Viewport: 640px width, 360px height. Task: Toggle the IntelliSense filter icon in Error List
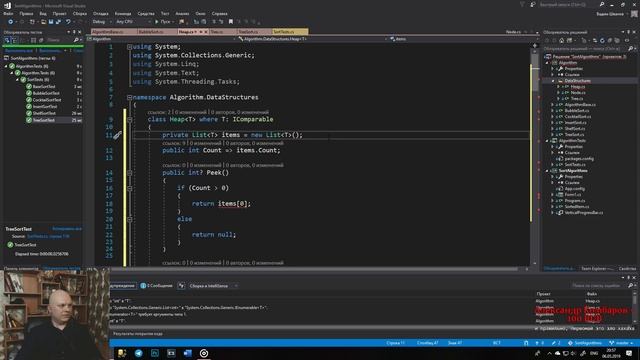(181, 286)
